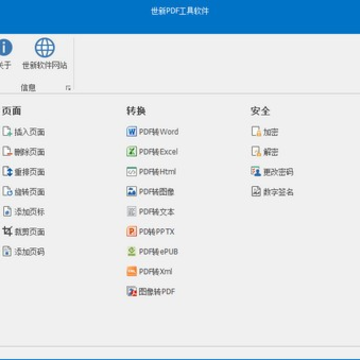
Task: Choose the 加密 text link
Action: point(271,132)
